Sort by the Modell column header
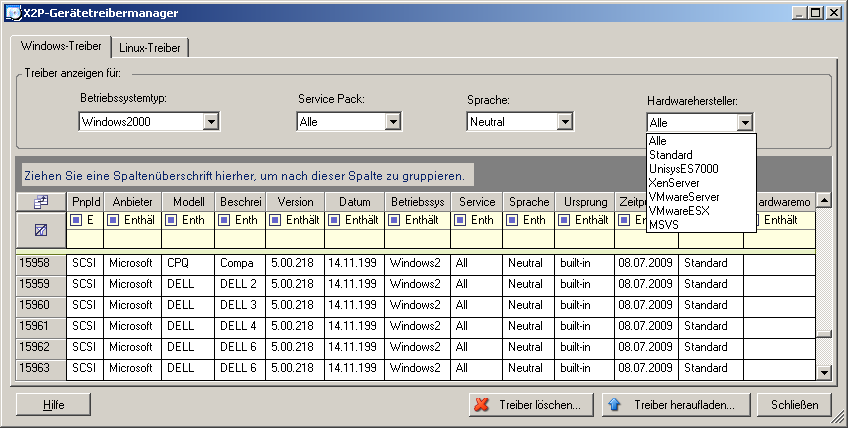 [188, 202]
